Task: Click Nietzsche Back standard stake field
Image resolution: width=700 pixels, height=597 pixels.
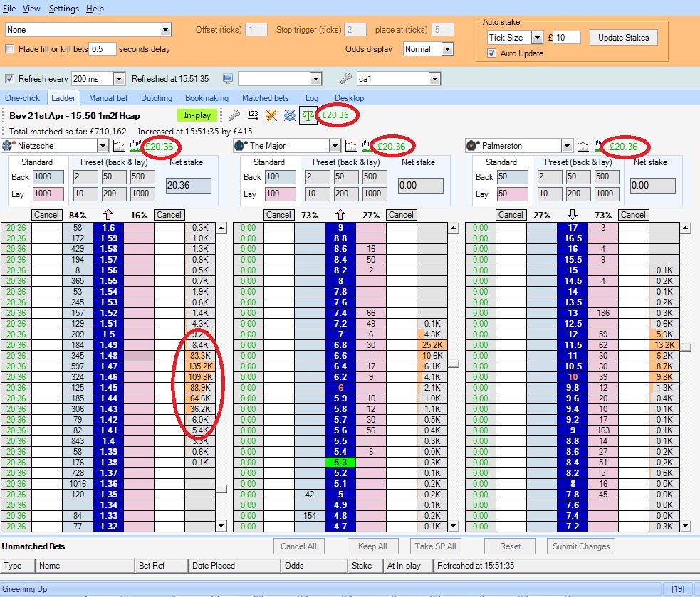Action: (x=47, y=176)
